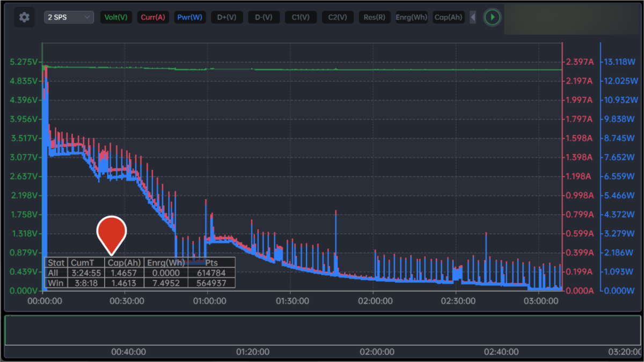Enable the Res(R) trace

374,17
